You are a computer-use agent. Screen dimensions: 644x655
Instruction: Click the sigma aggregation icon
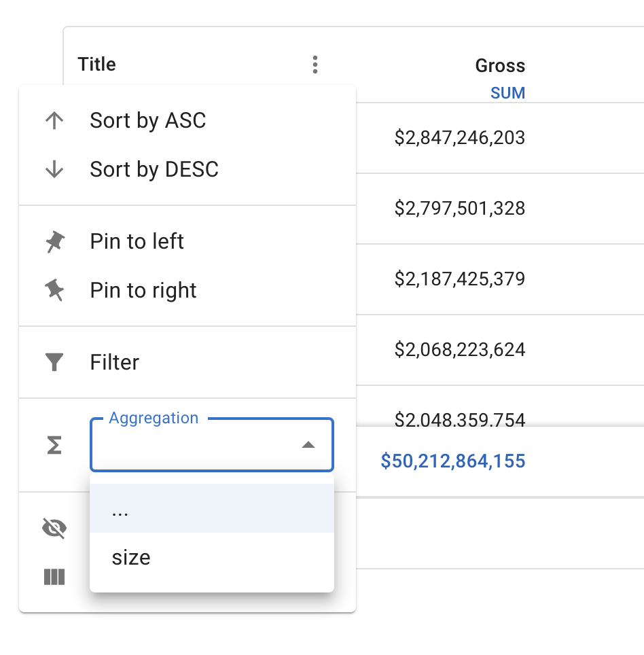point(54,445)
